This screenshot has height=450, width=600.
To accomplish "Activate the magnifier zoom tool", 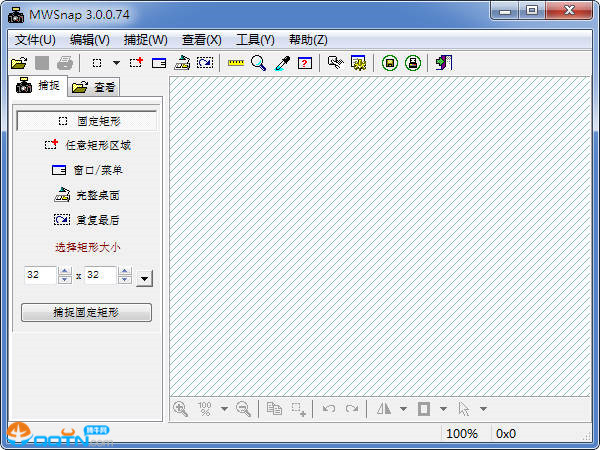I will [x=258, y=63].
